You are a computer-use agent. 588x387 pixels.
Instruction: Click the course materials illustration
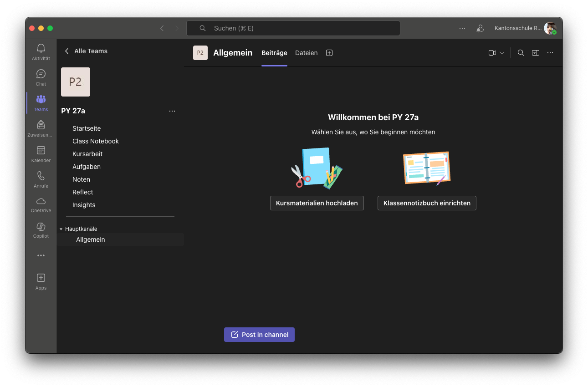pos(317,168)
